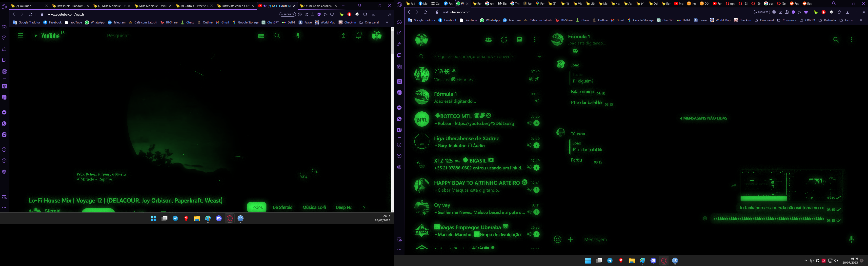Viewport: 868px width, 266px height.
Task: Forward the shared screenshot in the chat
Action: 734,186
